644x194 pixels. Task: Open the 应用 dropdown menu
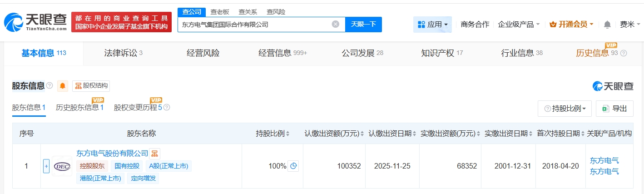click(432, 25)
